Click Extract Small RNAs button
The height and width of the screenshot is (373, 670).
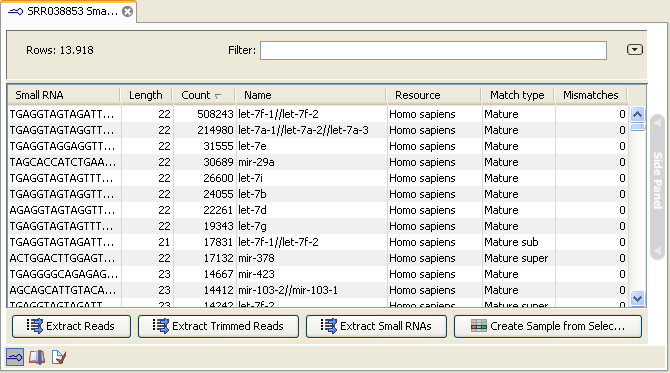coord(376,326)
